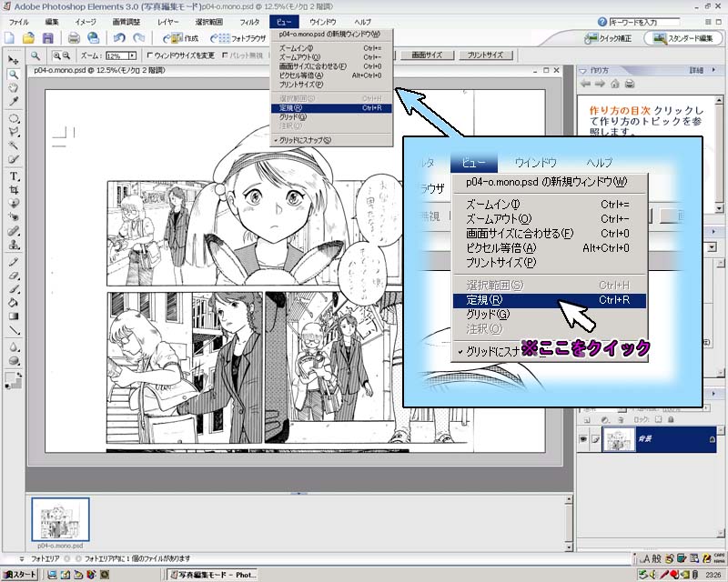Open the ファイル menu

(x=18, y=22)
